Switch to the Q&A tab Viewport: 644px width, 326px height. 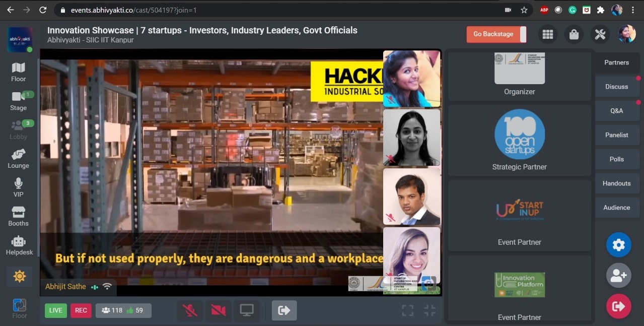[x=617, y=111]
